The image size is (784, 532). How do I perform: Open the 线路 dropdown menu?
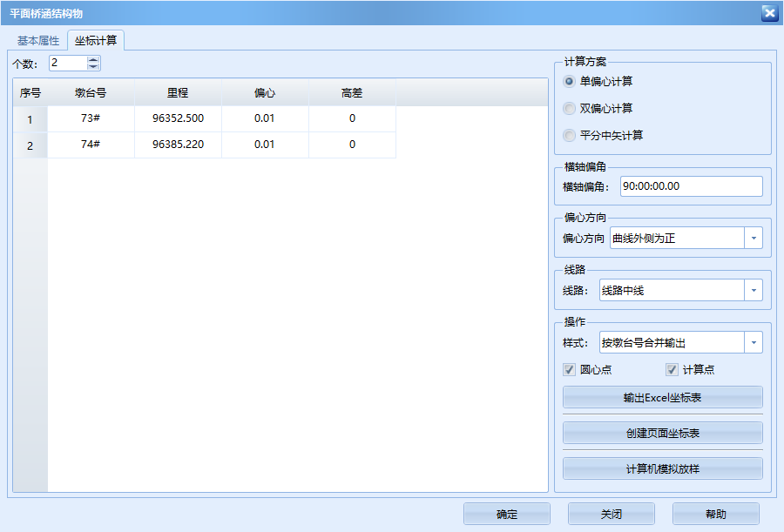tap(754, 291)
